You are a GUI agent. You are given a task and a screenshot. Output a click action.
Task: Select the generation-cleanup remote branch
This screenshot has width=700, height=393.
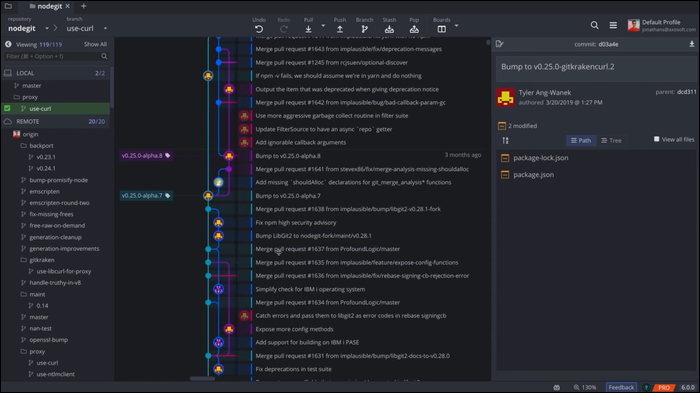click(x=55, y=237)
